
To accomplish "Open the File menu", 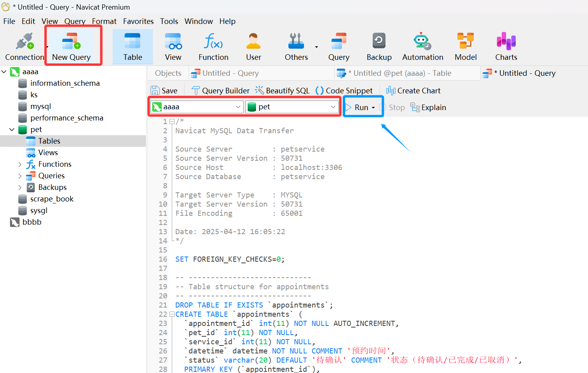I will point(9,21).
